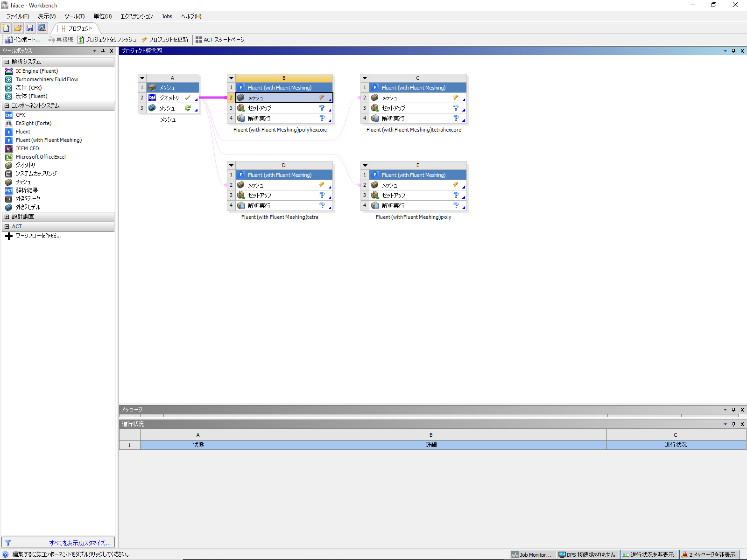
Task: Click ワークフローを作成 under the ACT section
Action: pyautogui.click(x=37, y=236)
